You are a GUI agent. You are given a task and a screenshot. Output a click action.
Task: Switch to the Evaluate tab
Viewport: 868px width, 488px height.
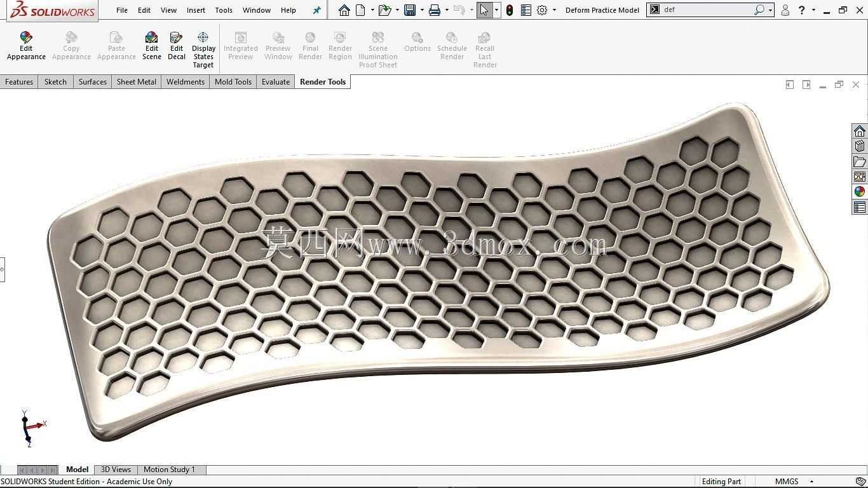point(276,82)
